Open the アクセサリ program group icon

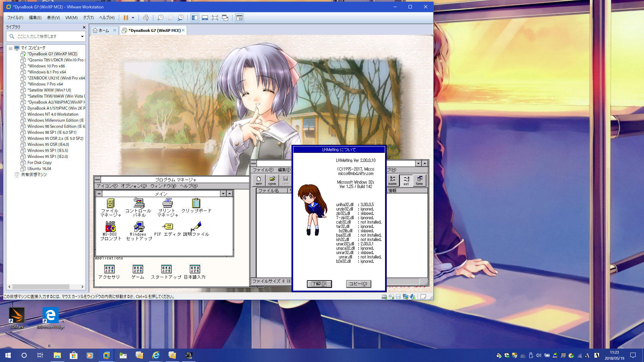point(109,272)
